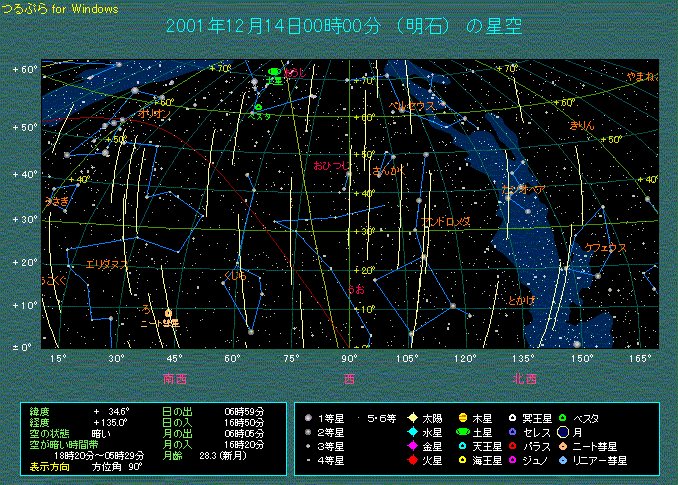Click the green Saturn marker on the sky map
The image size is (678, 485).
(273, 71)
